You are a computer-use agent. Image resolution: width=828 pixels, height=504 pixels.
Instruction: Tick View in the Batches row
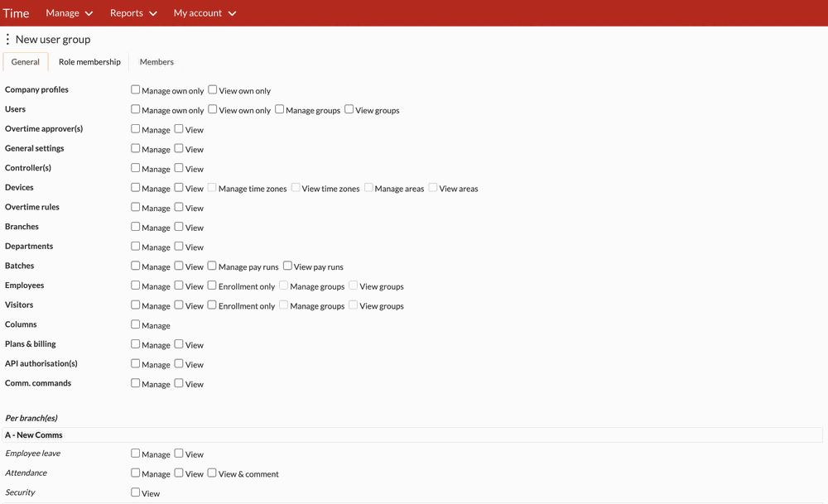click(179, 266)
